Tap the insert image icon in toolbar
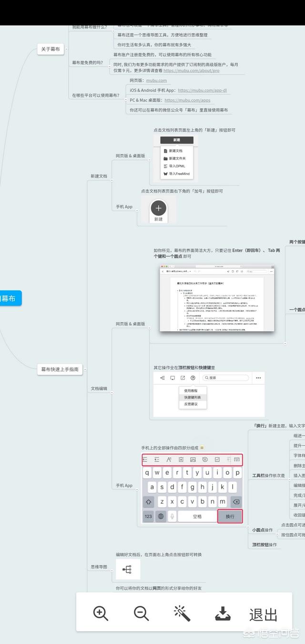This screenshot has width=305, height=644. (x=193, y=460)
